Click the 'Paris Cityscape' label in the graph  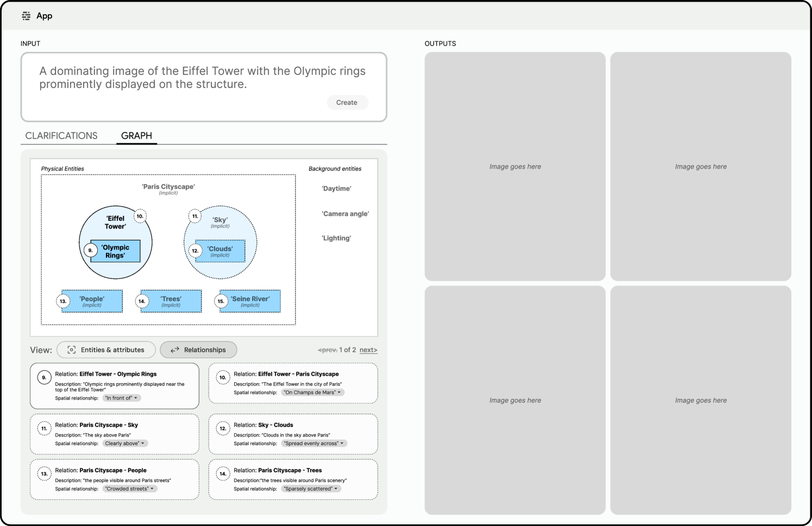(x=168, y=187)
